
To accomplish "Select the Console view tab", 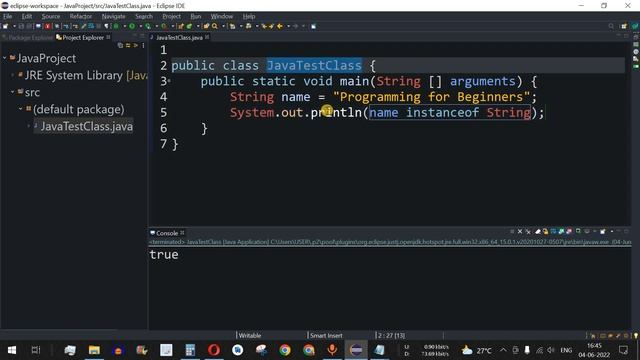I will pyautogui.click(x=167, y=233).
